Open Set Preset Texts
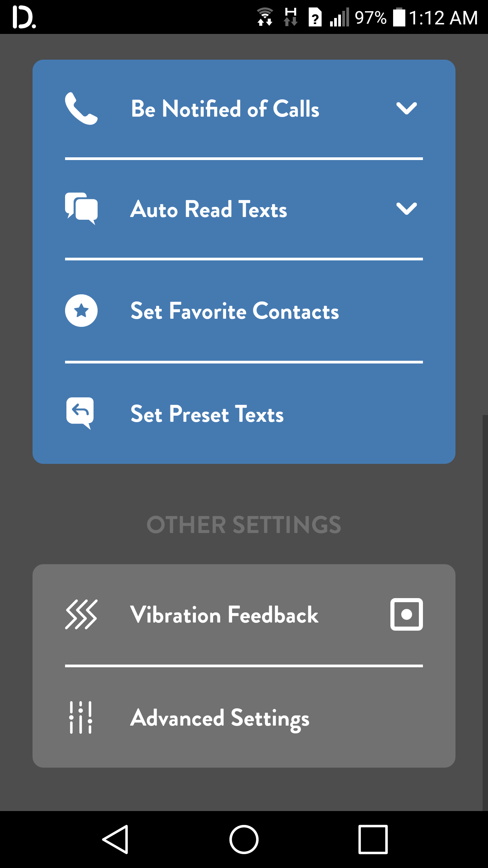Viewport: 488px width, 868px height. [207, 414]
